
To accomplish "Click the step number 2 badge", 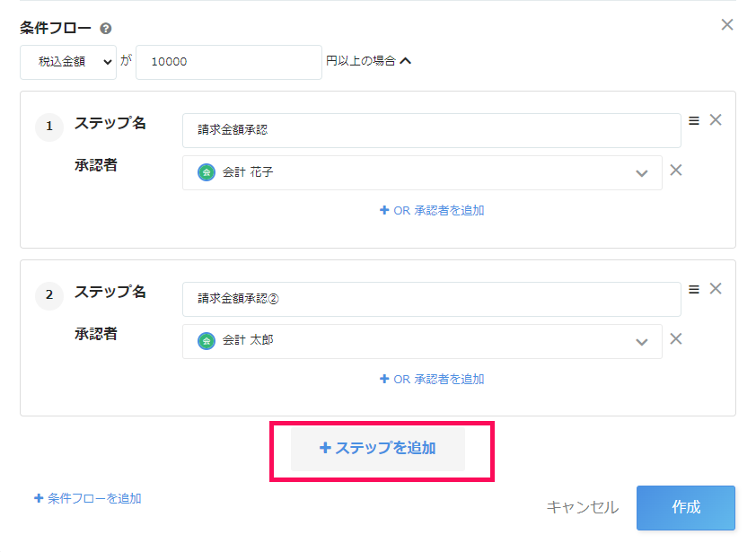I will (49, 295).
